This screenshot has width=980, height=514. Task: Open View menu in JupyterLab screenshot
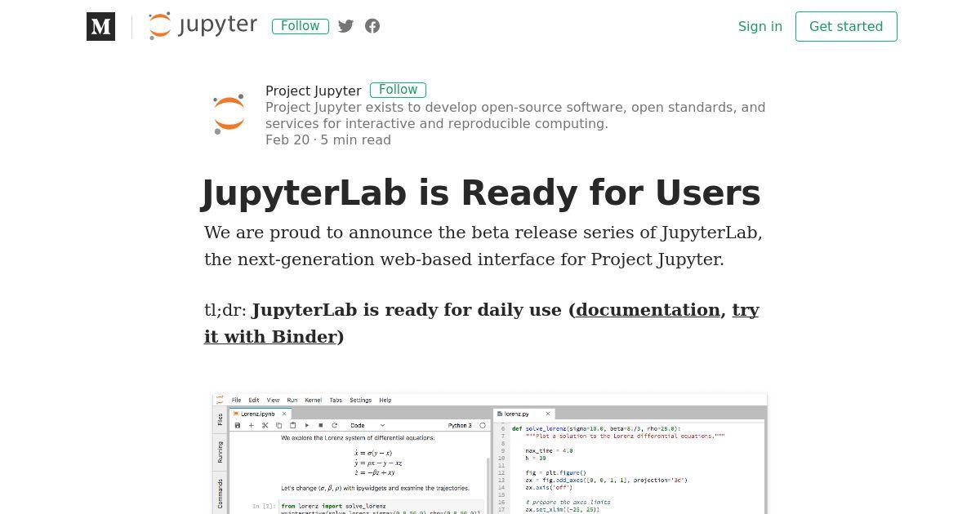tap(273, 400)
